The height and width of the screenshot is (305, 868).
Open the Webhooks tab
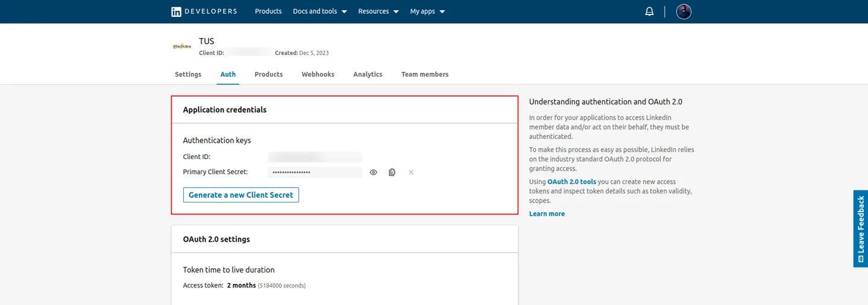tap(318, 74)
